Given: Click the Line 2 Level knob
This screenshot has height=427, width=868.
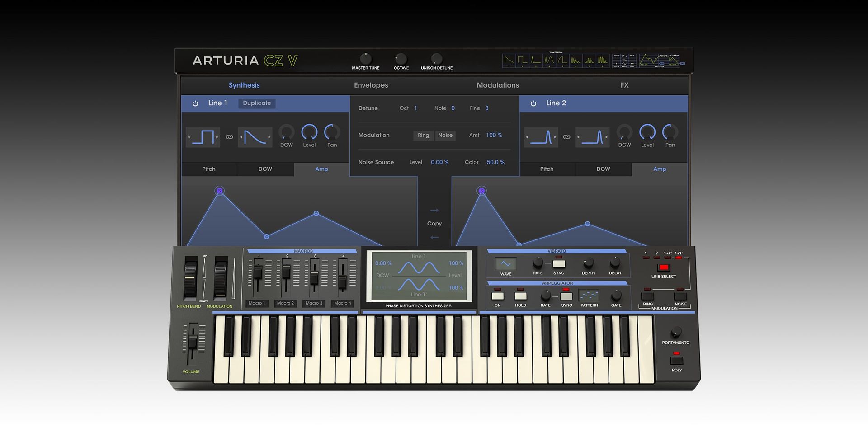Looking at the screenshot, I should click(647, 132).
